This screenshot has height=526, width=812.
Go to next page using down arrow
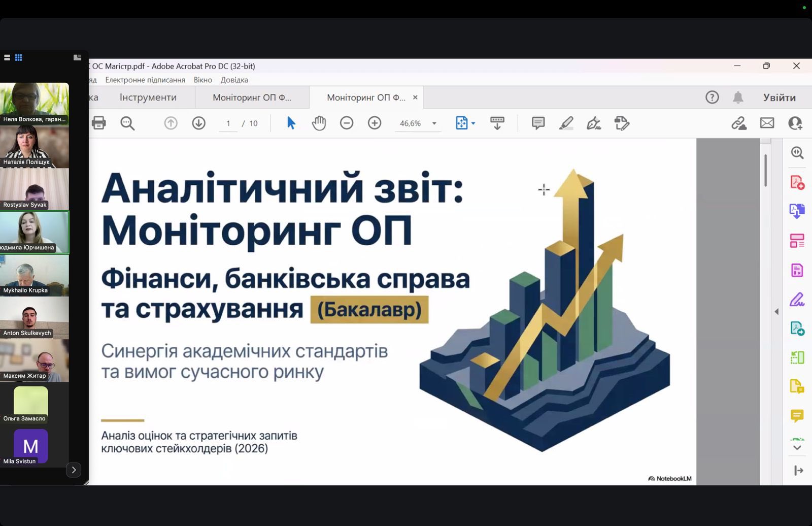pos(198,123)
